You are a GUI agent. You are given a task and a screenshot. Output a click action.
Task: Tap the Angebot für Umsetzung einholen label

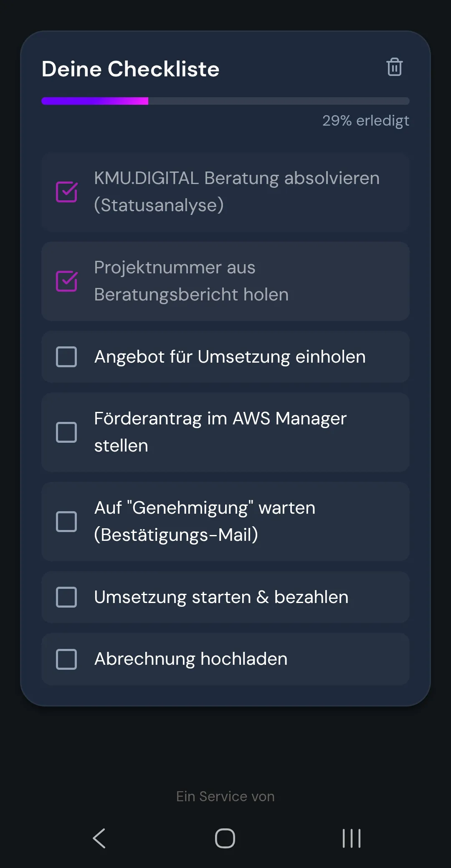pos(230,357)
